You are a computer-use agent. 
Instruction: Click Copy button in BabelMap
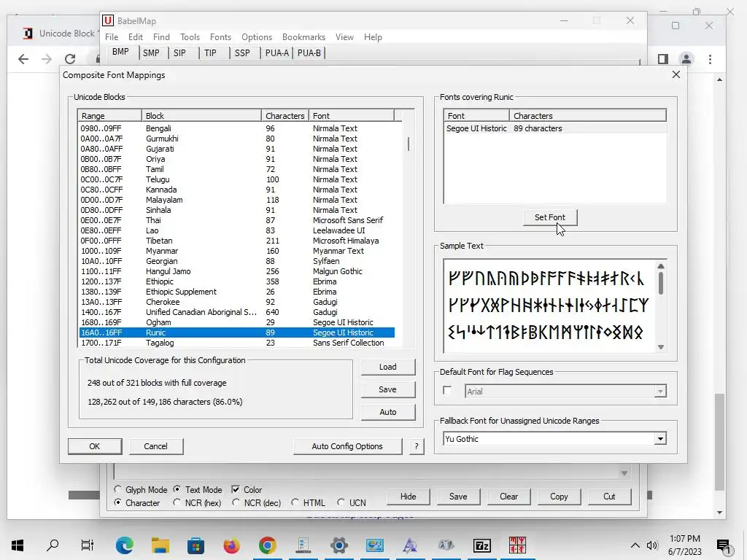click(559, 496)
